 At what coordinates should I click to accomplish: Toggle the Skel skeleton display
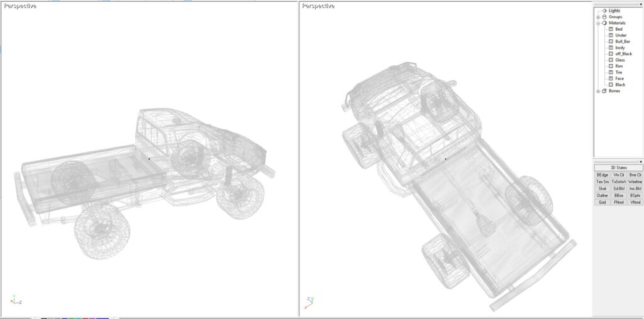point(602,188)
